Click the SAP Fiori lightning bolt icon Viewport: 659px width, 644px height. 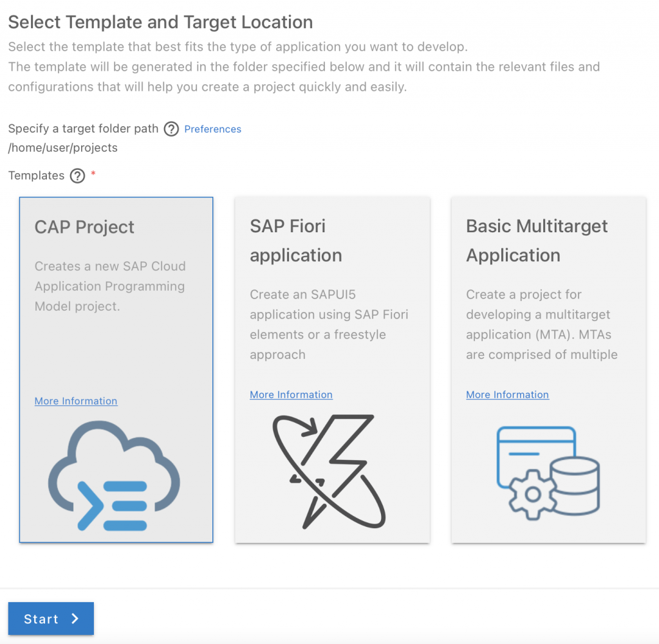[x=329, y=472]
